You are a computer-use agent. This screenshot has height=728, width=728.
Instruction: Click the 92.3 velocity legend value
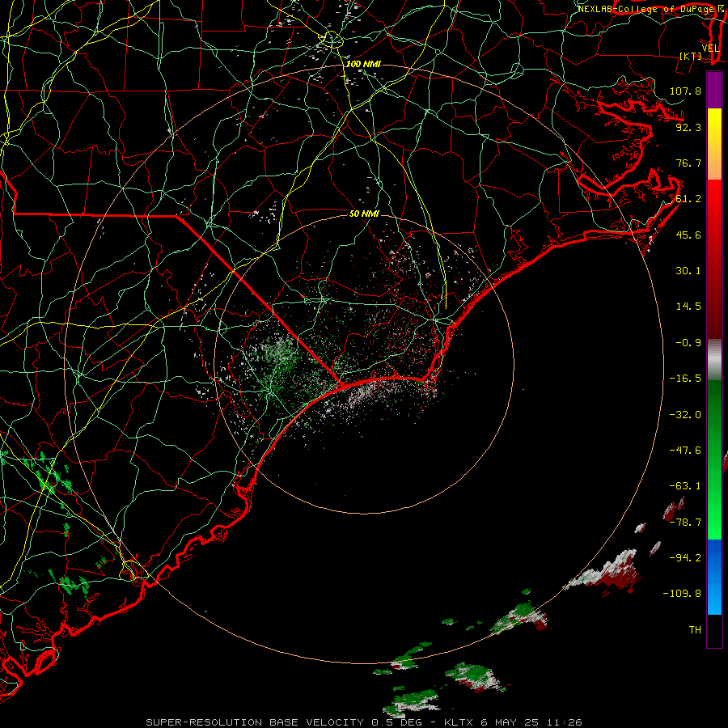click(x=688, y=127)
